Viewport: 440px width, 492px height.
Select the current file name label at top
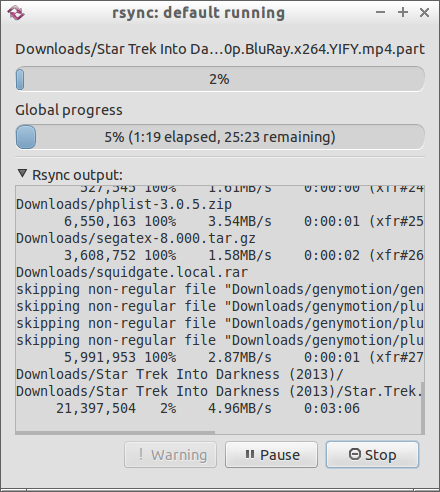(220, 49)
